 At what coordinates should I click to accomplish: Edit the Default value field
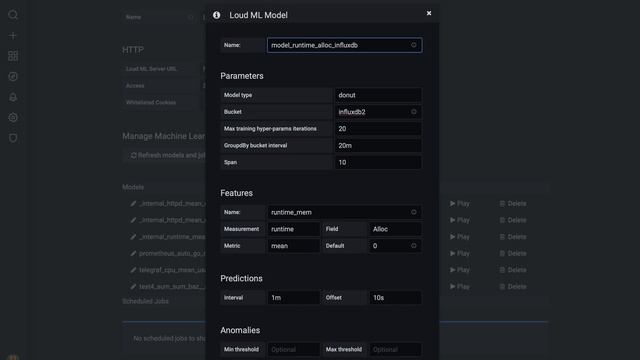(395, 246)
